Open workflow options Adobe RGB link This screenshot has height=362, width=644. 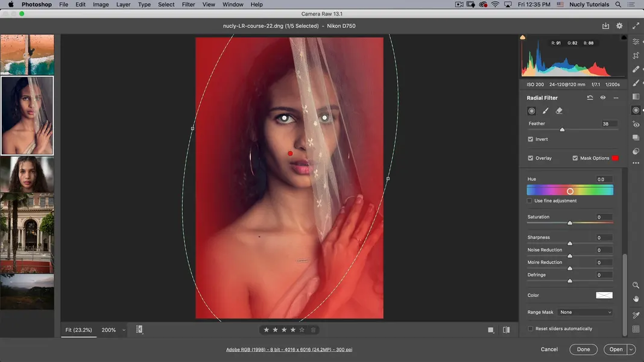289,350
